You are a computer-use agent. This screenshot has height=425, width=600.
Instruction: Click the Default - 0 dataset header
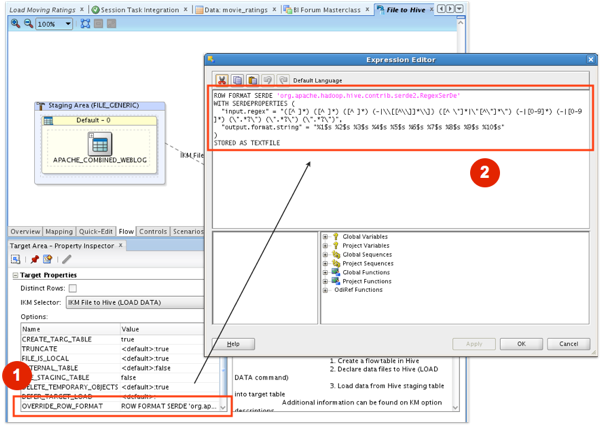point(99,120)
